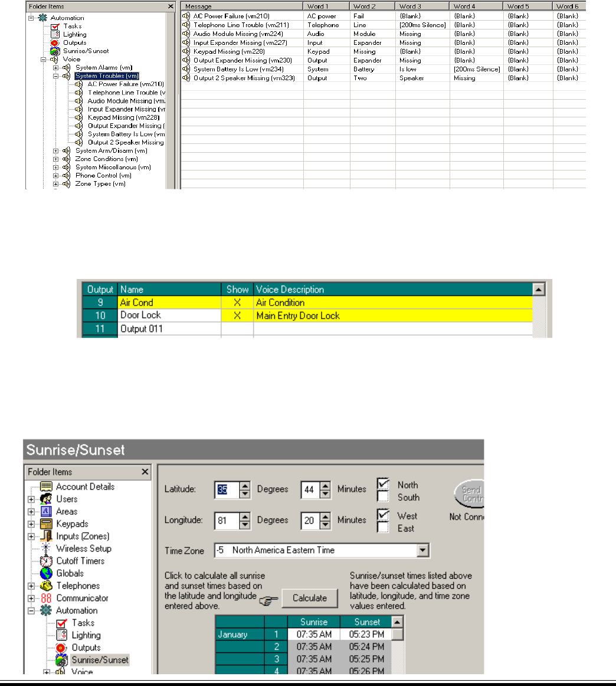Select Telephone Line Trouble tree item
Viewport: 616px width, 686px height.
pos(126,93)
